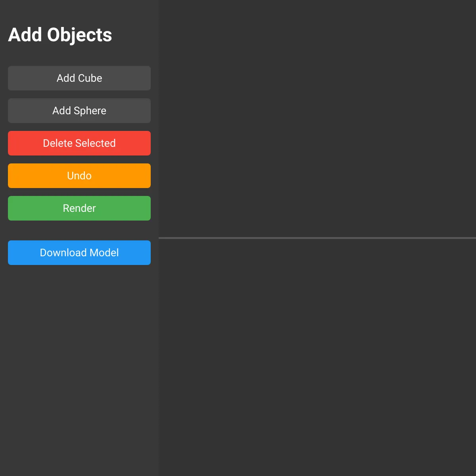476x476 pixels.
Task: Undo the last action
Action: click(79, 176)
